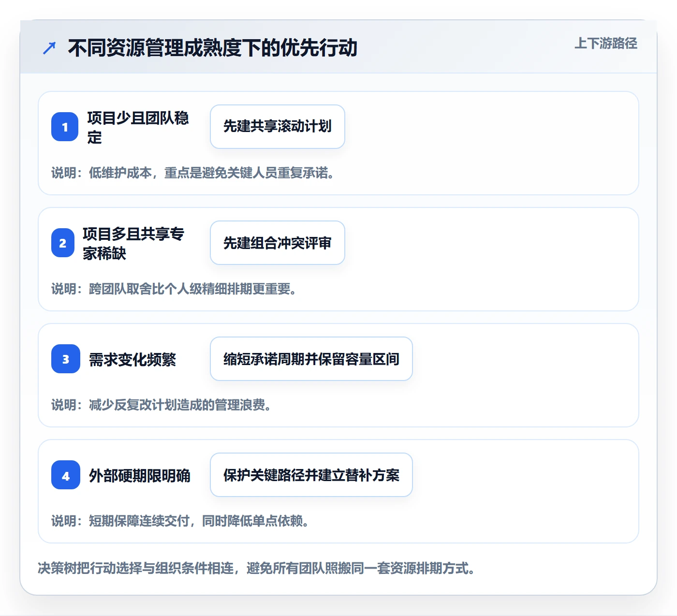The height and width of the screenshot is (616, 677).
Task: Select the condition 项目少且团队稳定
Action: click(x=138, y=127)
